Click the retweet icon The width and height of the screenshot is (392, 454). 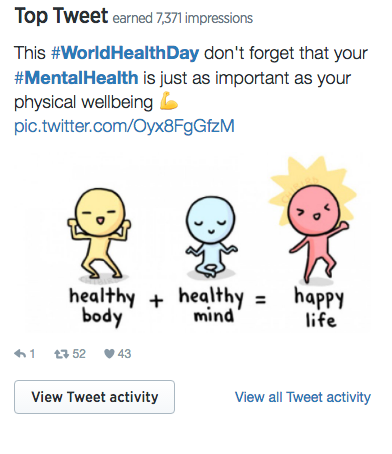click(x=61, y=354)
